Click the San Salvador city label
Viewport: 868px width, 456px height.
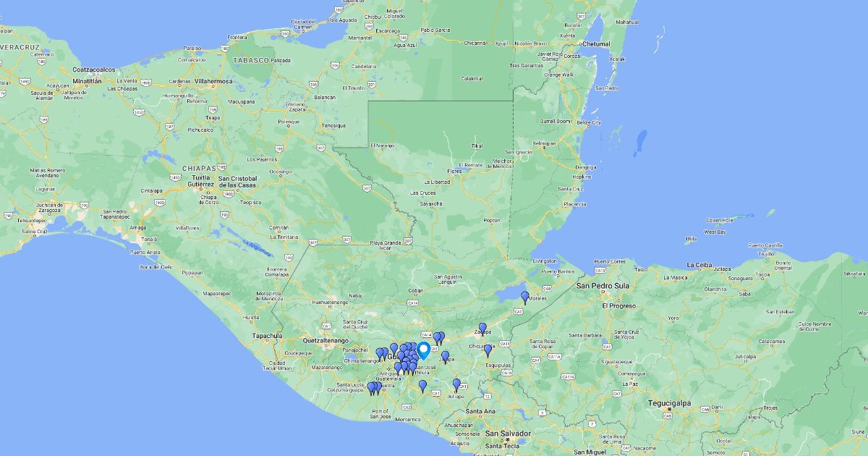[x=509, y=434]
